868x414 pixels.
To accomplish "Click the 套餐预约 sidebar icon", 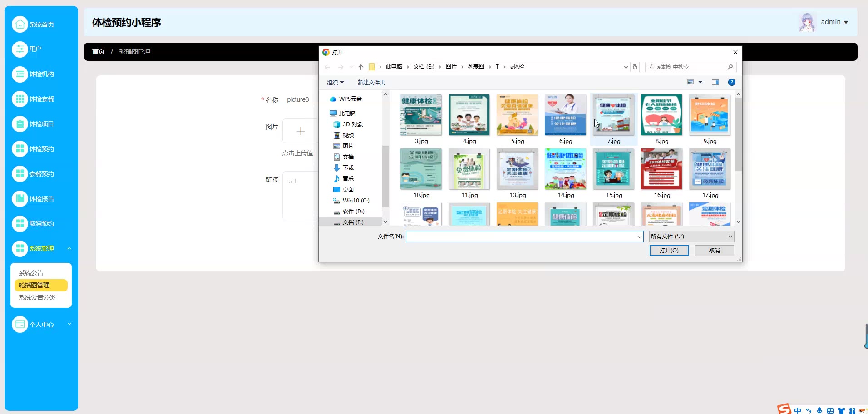I will (x=20, y=174).
